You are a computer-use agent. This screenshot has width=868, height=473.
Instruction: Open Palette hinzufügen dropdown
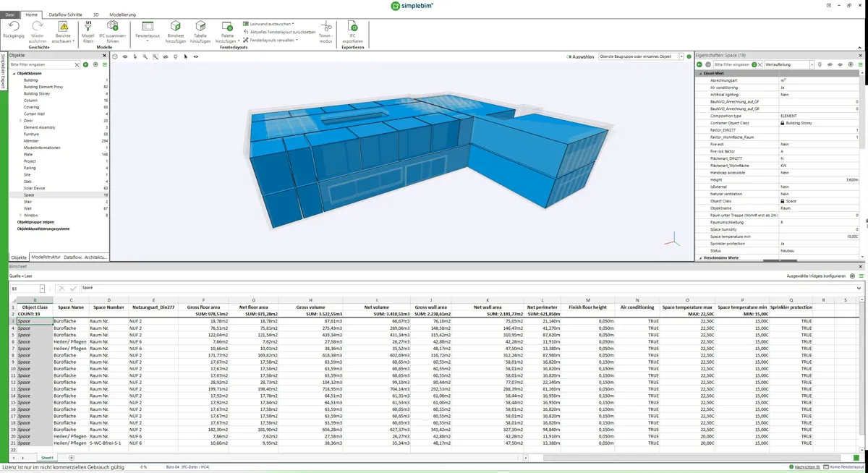[227, 33]
